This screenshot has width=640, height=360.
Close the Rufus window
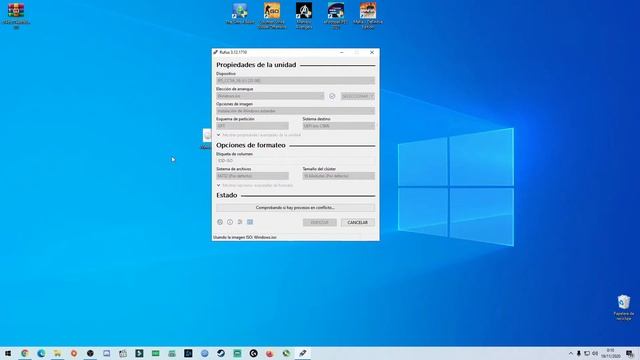[x=372, y=53]
